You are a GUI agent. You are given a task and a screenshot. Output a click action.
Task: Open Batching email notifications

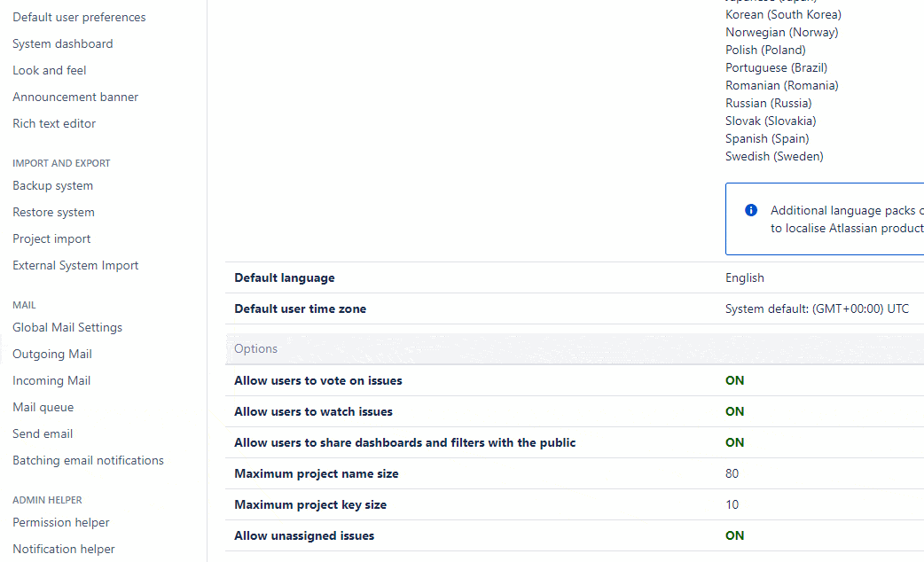[88, 460]
